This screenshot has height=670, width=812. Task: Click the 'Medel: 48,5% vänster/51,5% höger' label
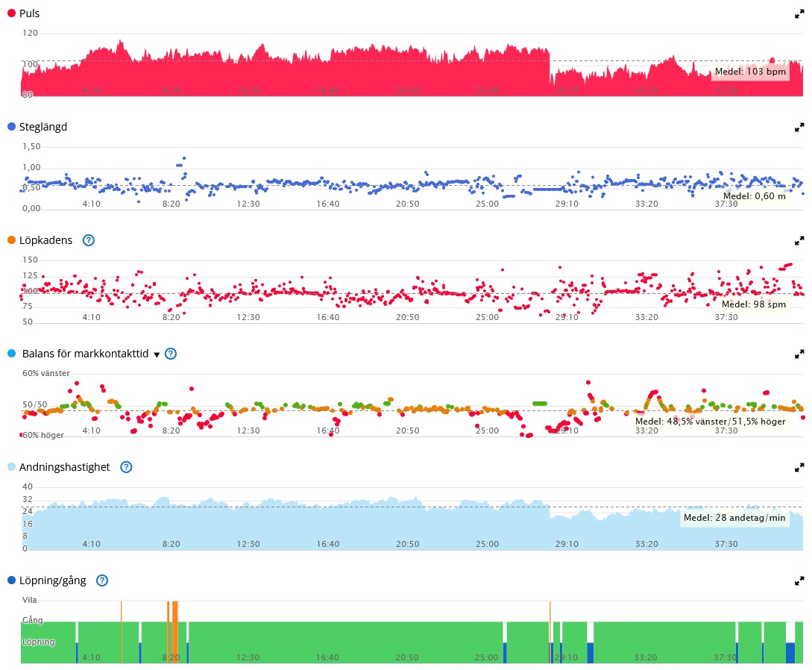click(710, 422)
